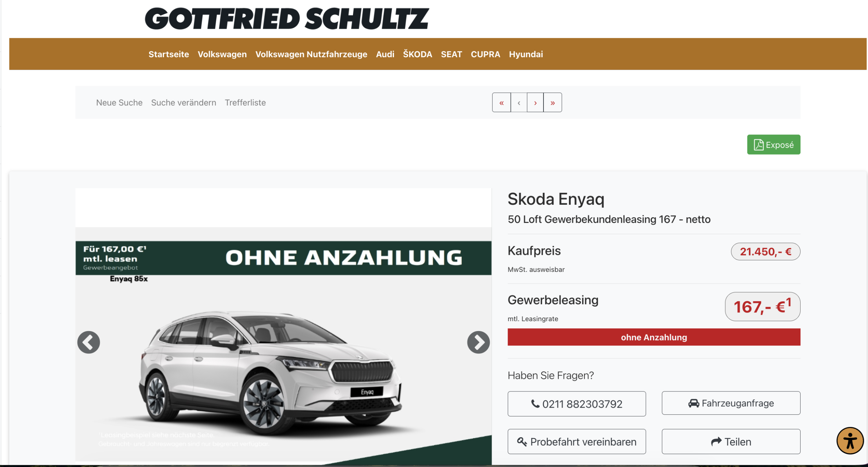
Task: Send a Fahrzeuganfrage
Action: tap(731, 403)
